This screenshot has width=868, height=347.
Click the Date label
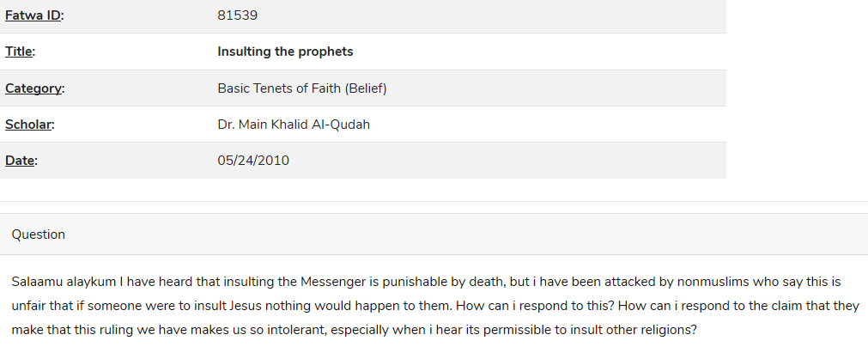point(21,161)
